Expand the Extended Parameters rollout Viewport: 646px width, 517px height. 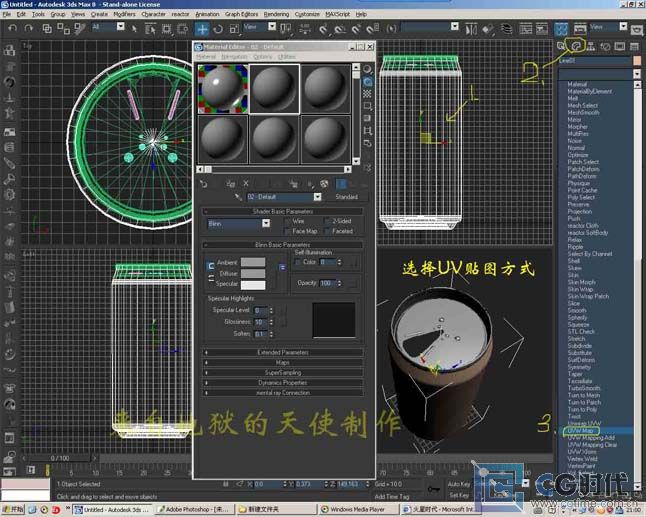click(283, 352)
